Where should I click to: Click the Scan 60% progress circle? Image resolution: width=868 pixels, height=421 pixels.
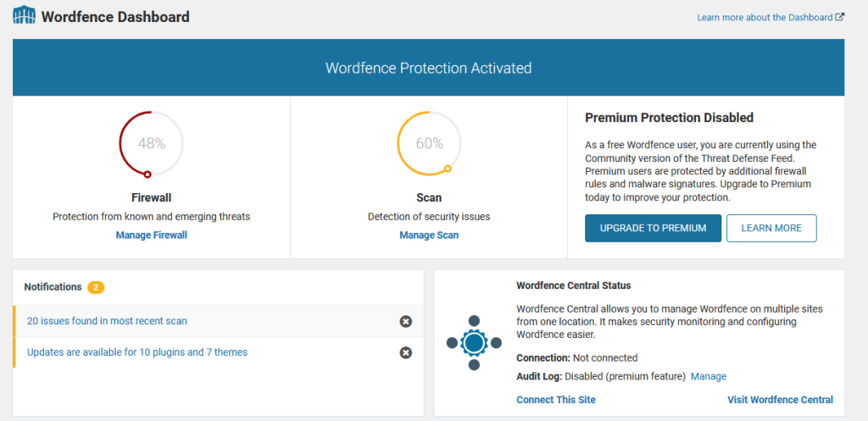click(x=429, y=144)
